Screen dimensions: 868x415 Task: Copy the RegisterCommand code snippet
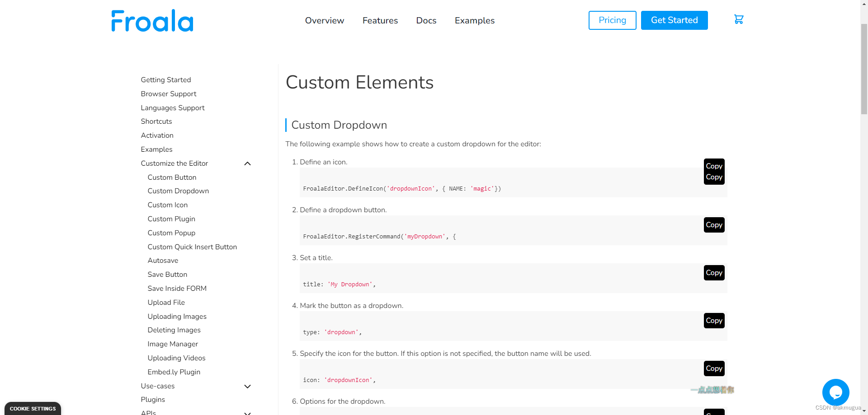pyautogui.click(x=714, y=225)
